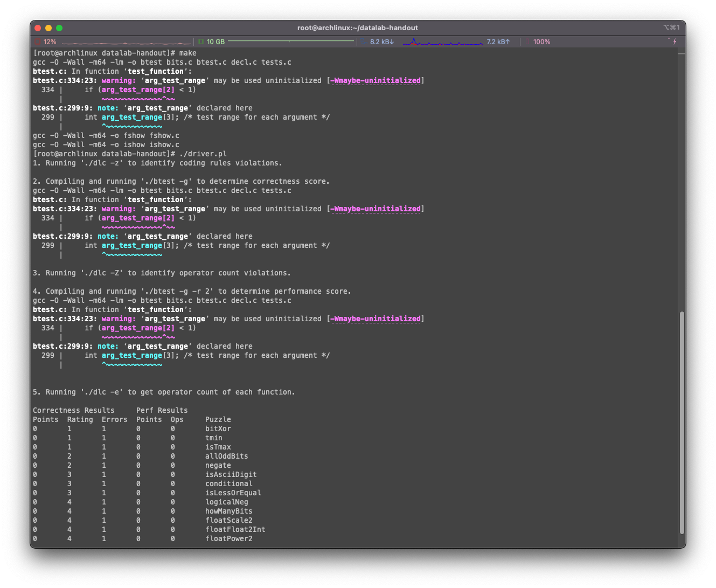Click the ⌥⌘1 window shortcut label
716x588 pixels.
coord(671,27)
